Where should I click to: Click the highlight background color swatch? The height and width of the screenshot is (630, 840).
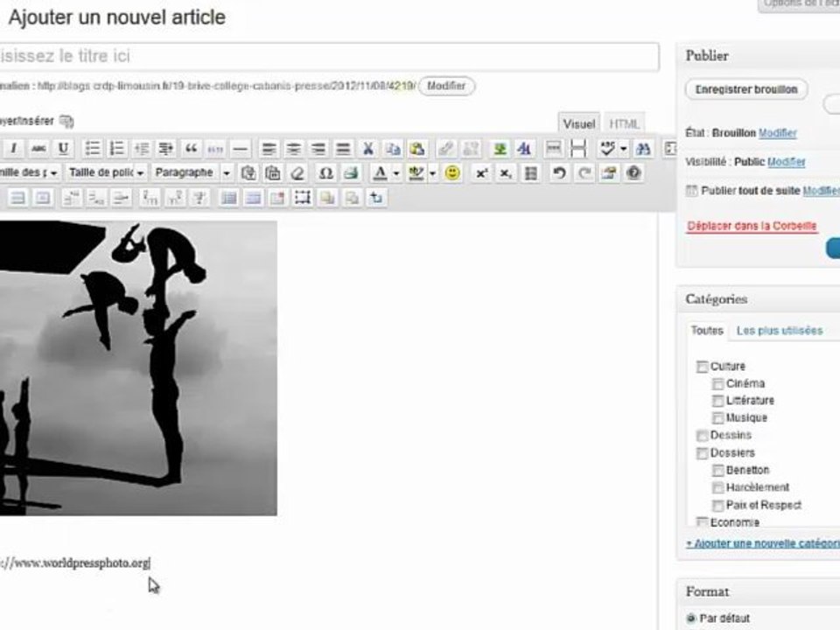(x=416, y=173)
